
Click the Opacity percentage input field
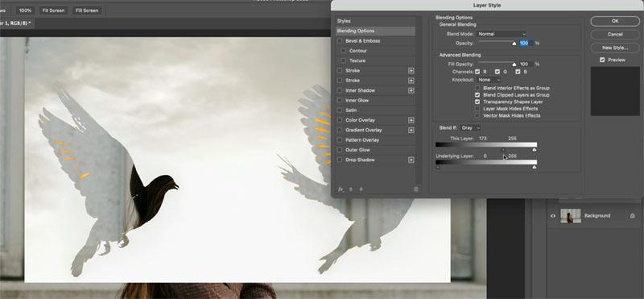tap(526, 44)
